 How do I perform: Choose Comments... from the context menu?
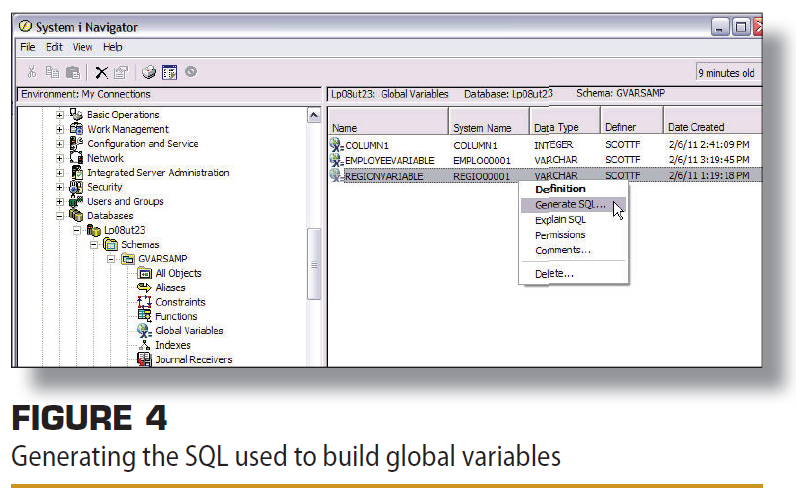(563, 250)
